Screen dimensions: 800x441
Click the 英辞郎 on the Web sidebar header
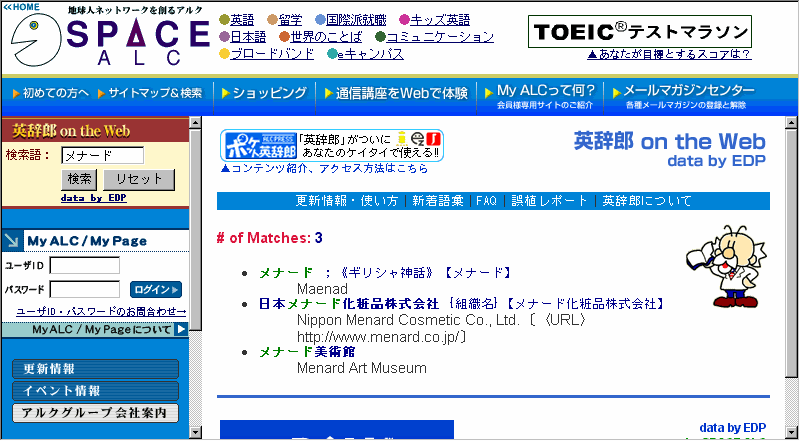coord(71,130)
